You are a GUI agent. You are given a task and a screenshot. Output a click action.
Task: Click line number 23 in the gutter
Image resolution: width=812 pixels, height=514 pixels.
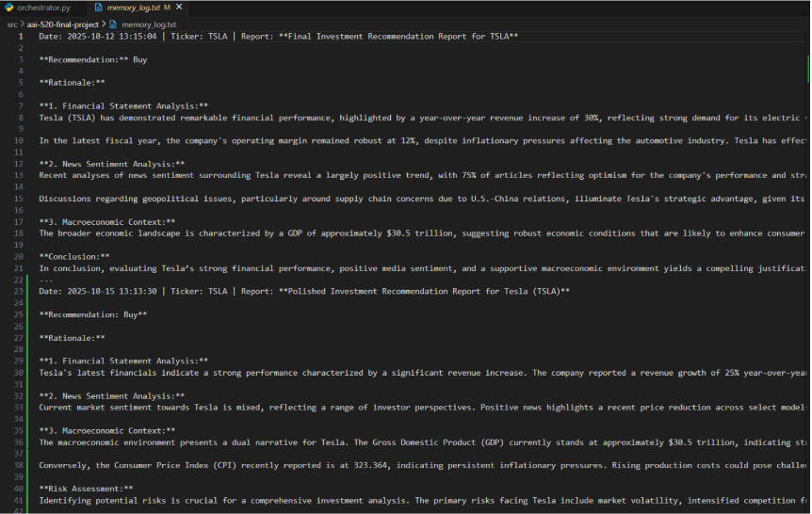(x=19, y=291)
